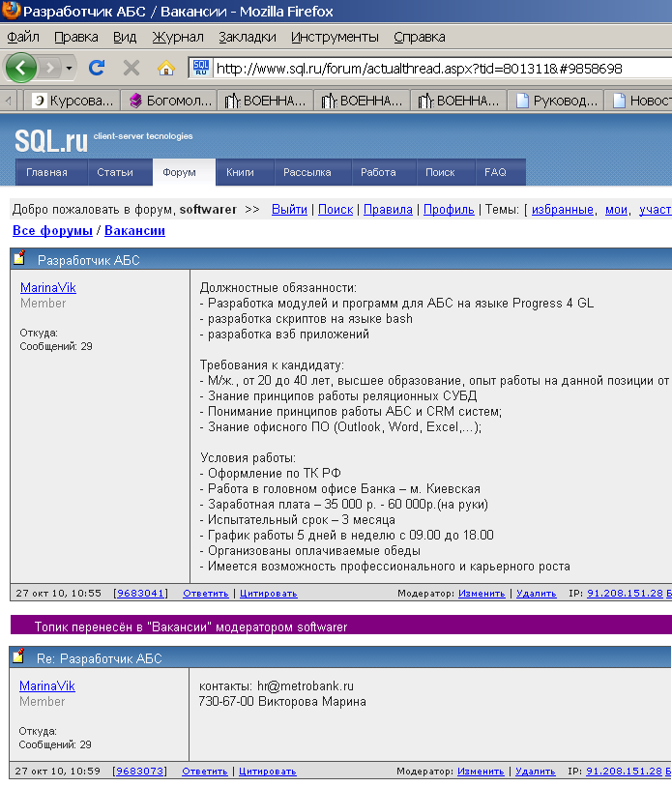Click the post icon beside Re: Разработчик АБС

[20, 657]
